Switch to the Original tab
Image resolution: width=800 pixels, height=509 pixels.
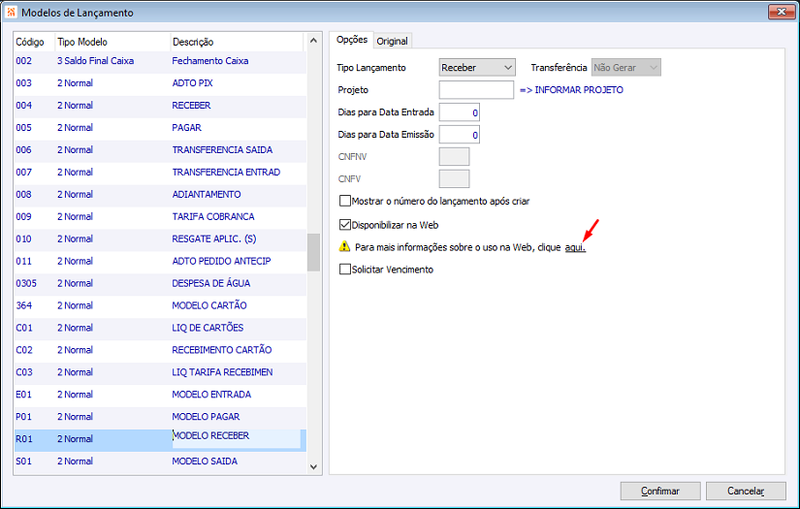(392, 41)
